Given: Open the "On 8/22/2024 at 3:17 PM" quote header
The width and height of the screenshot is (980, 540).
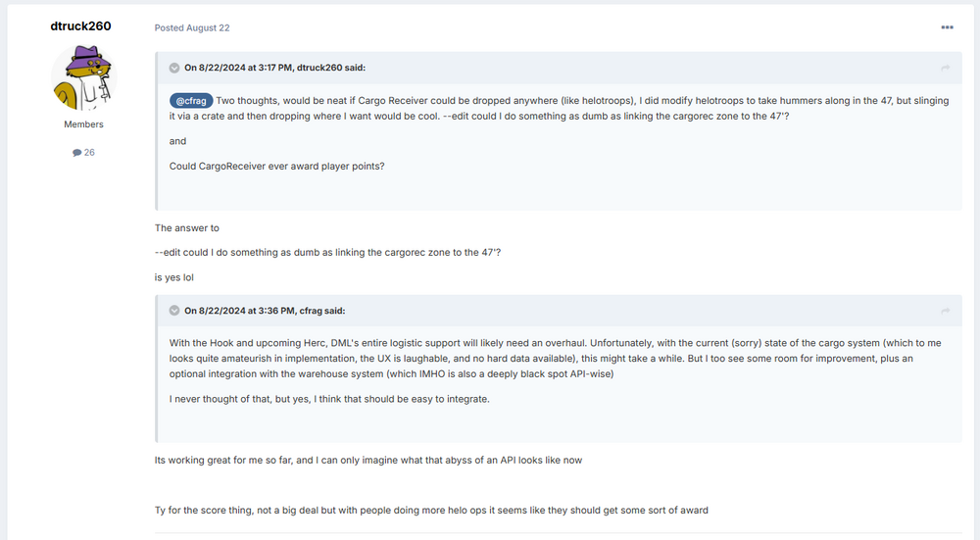Looking at the screenshot, I should [274, 68].
